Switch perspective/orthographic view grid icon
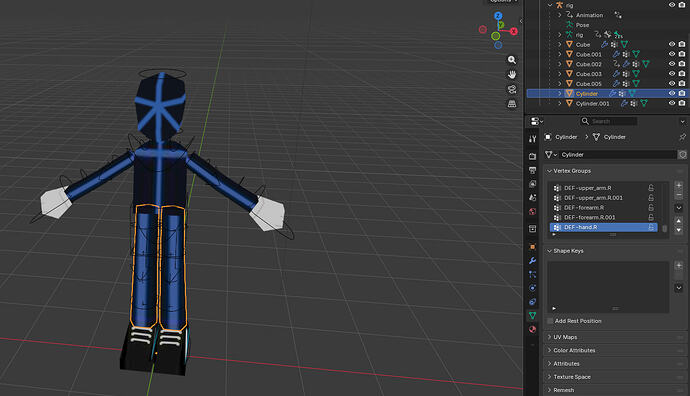 [512, 104]
